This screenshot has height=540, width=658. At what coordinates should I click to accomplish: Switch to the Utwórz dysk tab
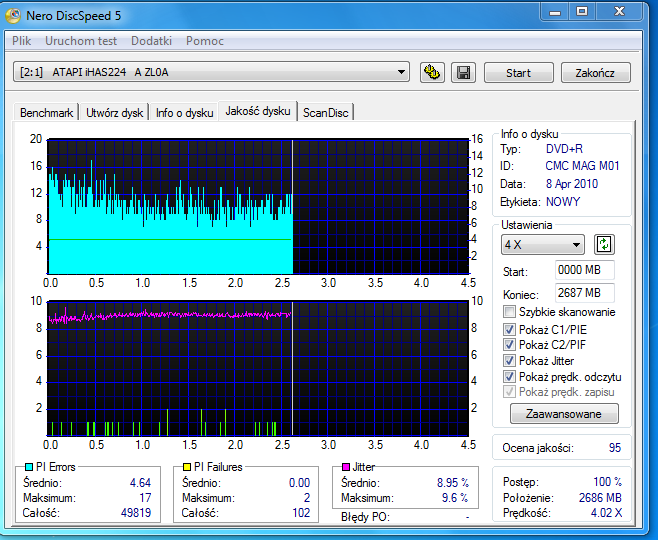(x=115, y=112)
